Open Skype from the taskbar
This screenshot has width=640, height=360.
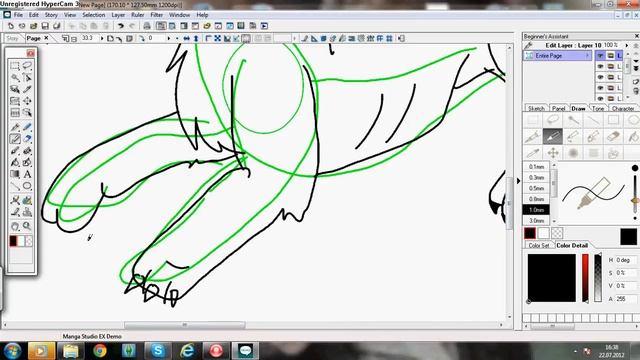[157, 350]
